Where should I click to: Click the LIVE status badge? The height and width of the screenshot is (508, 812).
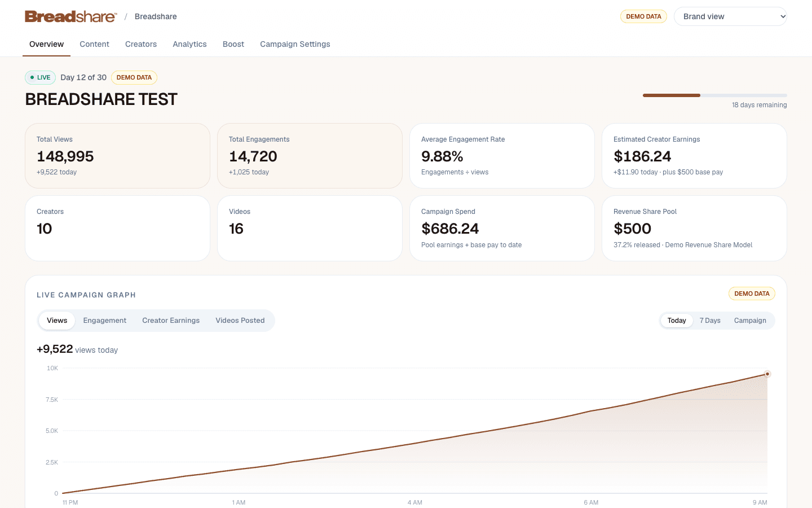(40, 77)
